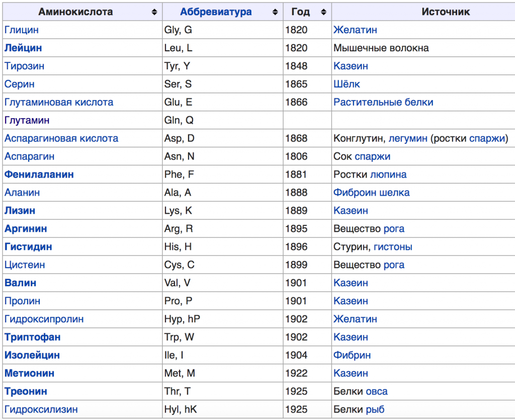Follow the bold Лейцин link
This screenshot has width=515, height=420.
tap(23, 48)
